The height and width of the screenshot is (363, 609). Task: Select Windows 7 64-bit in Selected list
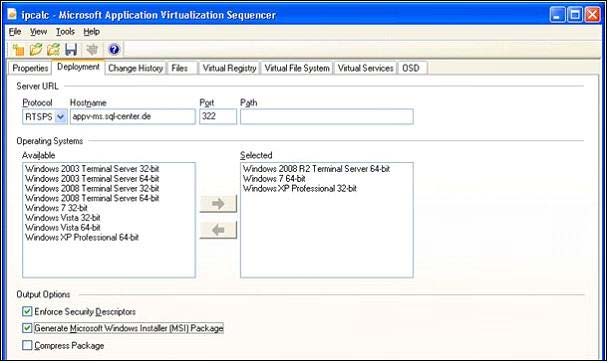click(x=274, y=179)
